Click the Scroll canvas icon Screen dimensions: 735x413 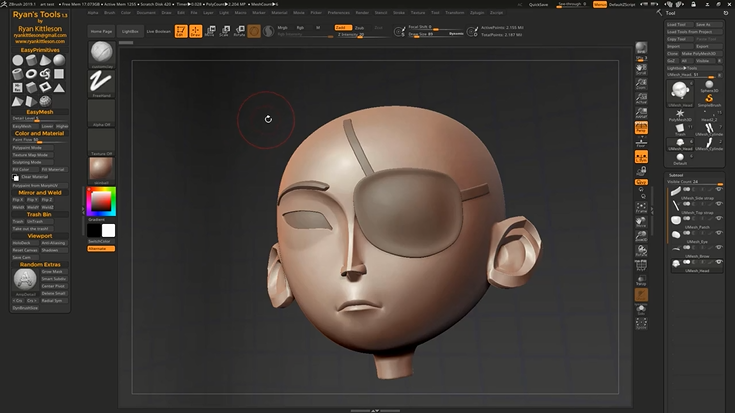click(x=641, y=70)
